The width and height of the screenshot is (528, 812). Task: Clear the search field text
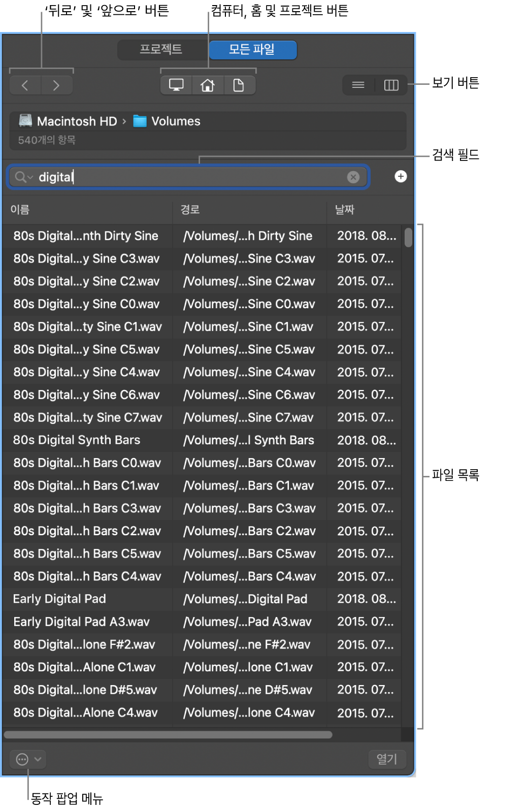(353, 177)
